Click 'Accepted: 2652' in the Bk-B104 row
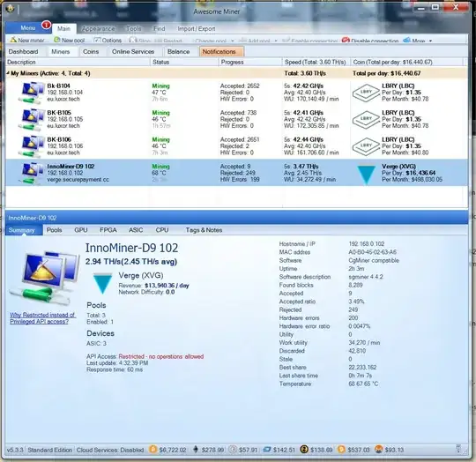 pyautogui.click(x=240, y=86)
